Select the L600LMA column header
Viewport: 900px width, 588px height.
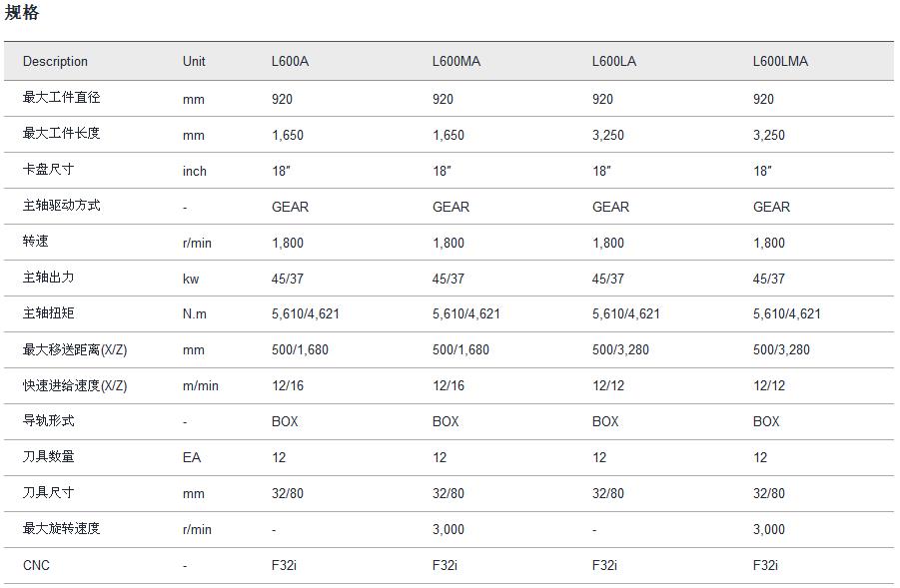tap(780, 61)
